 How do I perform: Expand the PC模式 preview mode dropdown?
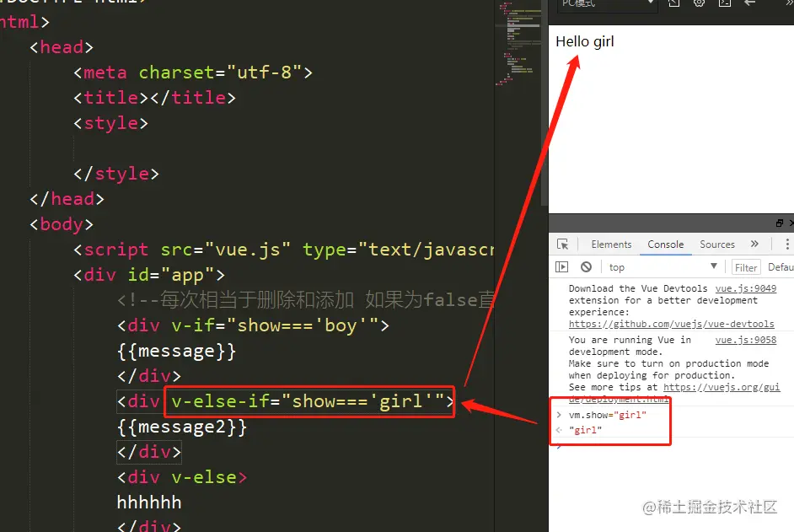pos(609,4)
